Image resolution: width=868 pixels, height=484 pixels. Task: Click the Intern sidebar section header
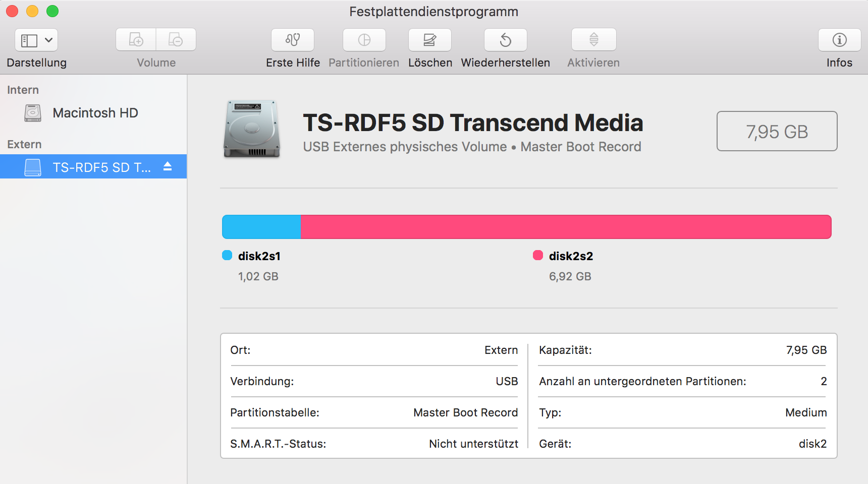[23, 90]
